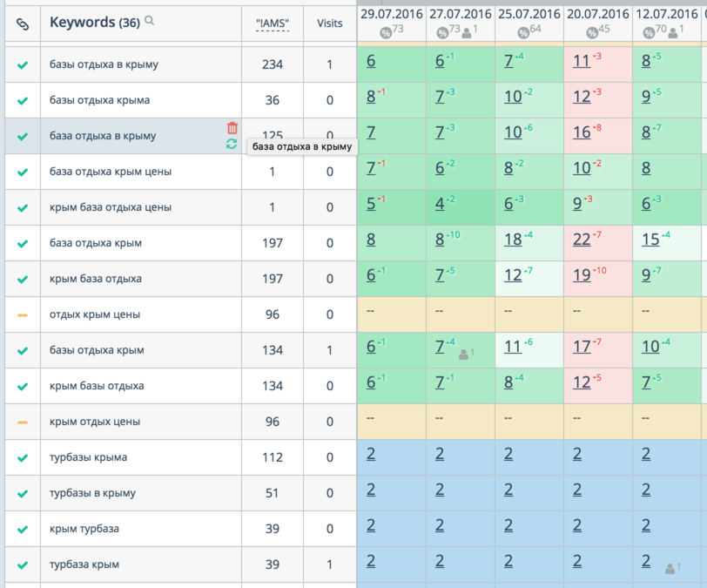Sort by the Visits column header

(x=330, y=23)
